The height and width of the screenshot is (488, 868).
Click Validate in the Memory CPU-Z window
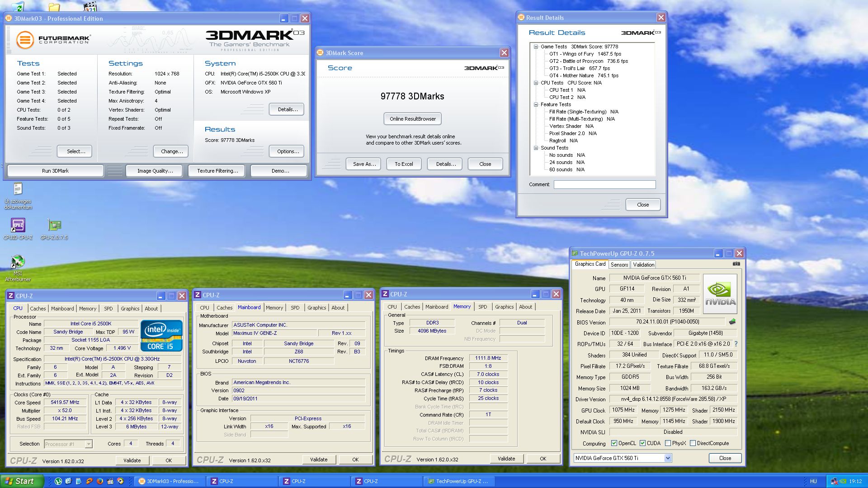click(x=506, y=459)
